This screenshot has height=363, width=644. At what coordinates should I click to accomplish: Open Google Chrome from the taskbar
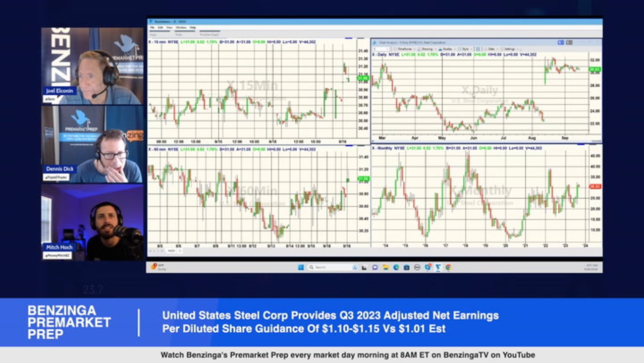448,267
